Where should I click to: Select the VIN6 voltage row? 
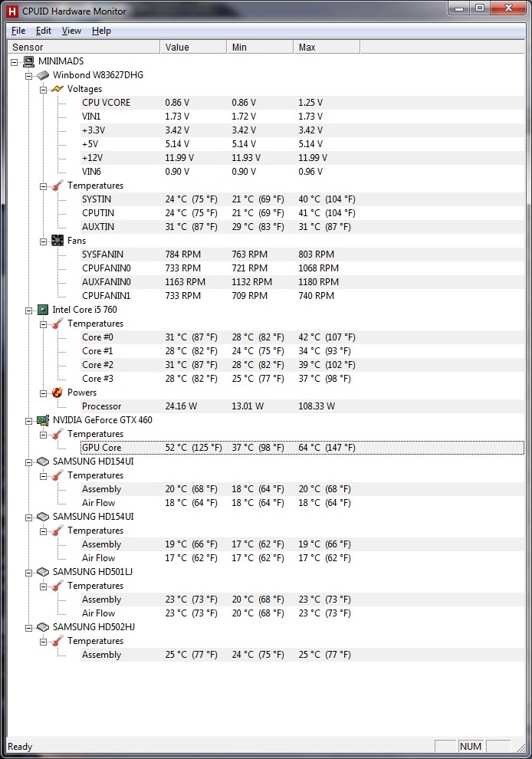(x=302, y=172)
